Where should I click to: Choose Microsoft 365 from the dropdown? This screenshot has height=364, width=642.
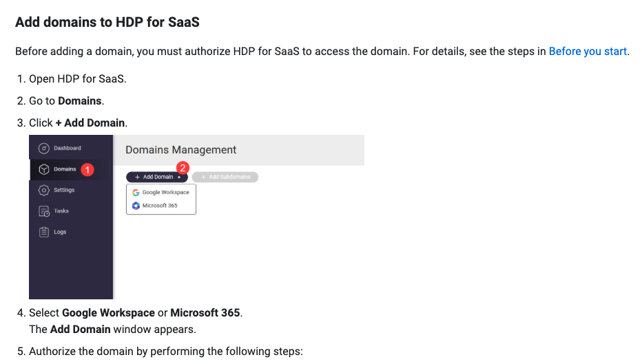tap(160, 206)
